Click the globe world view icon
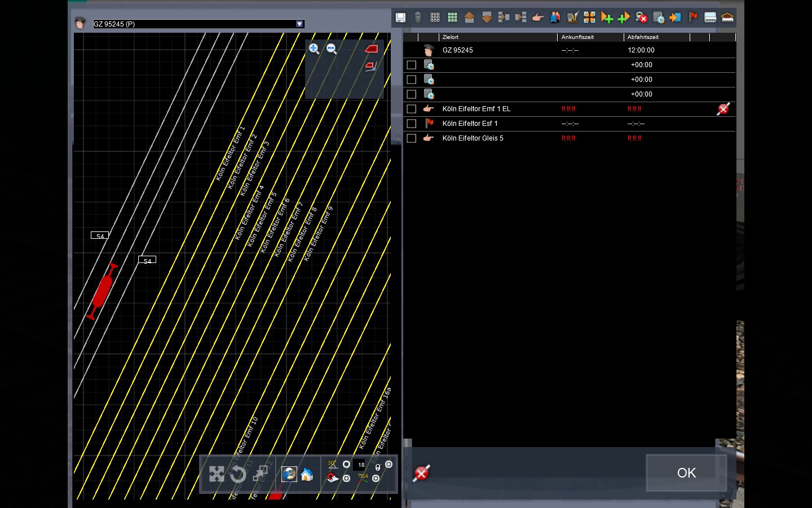 point(289,474)
